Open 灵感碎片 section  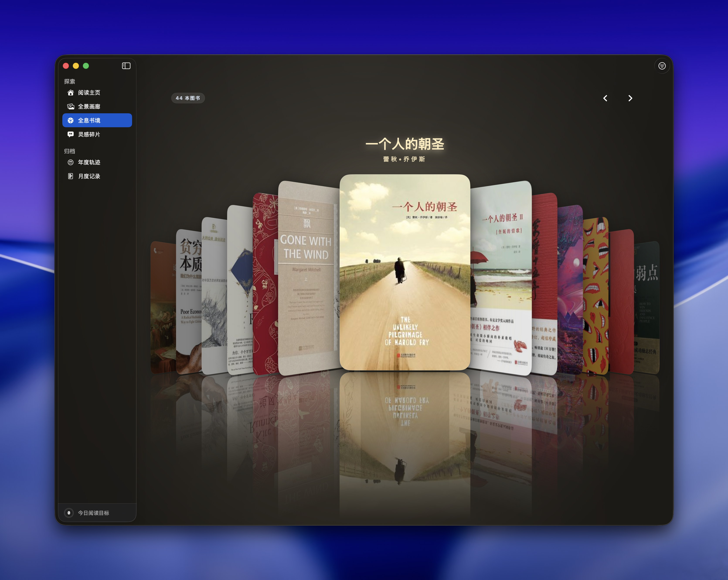(x=97, y=134)
